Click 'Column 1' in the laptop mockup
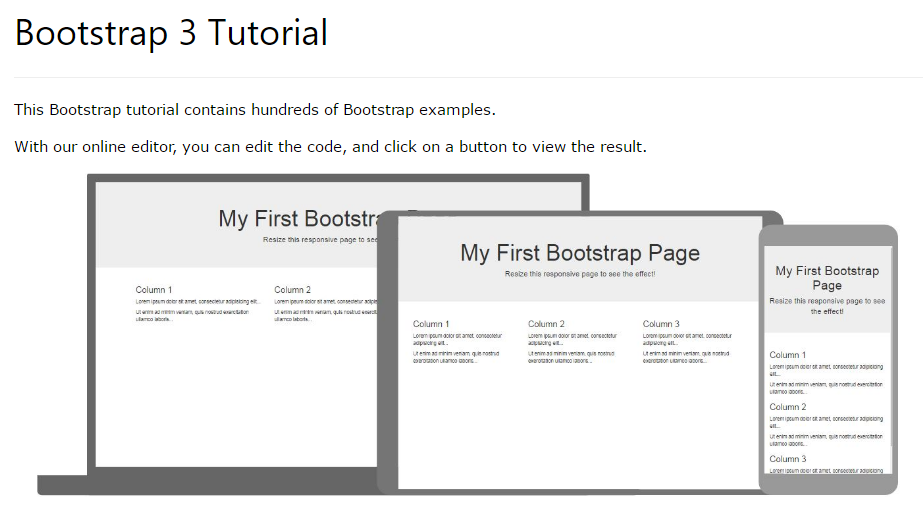The width and height of the screenshot is (923, 509). [154, 290]
